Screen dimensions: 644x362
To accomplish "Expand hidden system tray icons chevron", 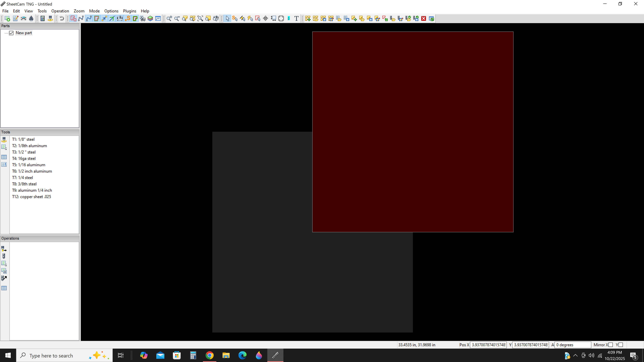I will point(575,355).
